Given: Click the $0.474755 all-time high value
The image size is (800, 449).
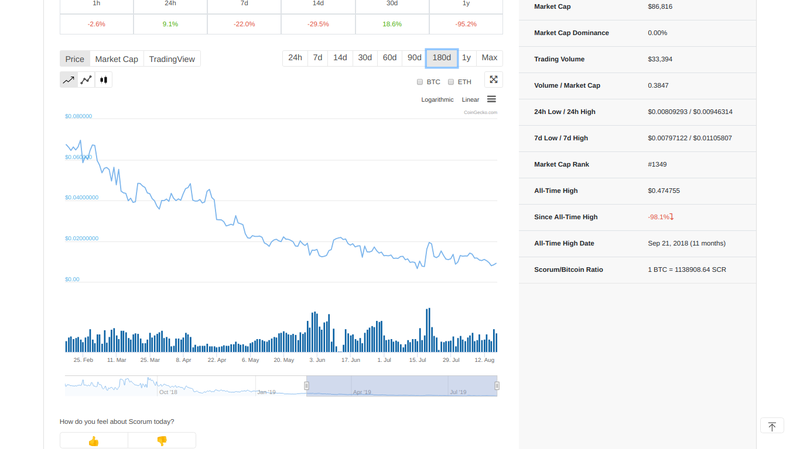Looking at the screenshot, I should point(664,190).
